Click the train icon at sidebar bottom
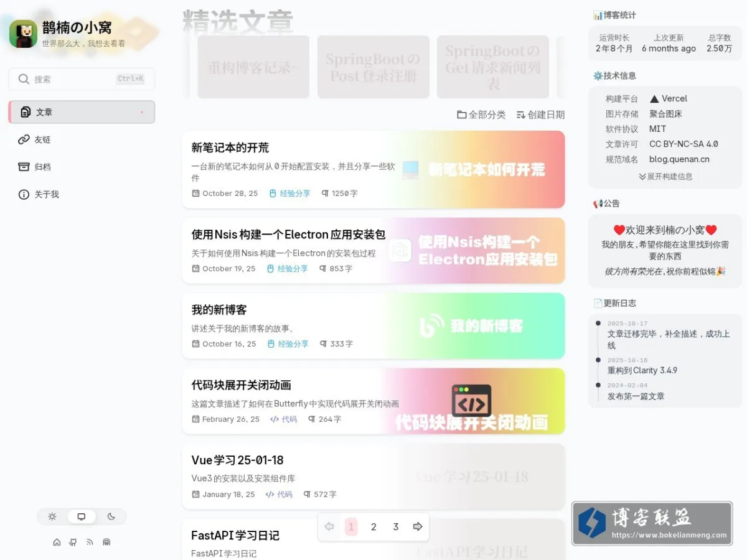This screenshot has height=560, width=747. (106, 542)
